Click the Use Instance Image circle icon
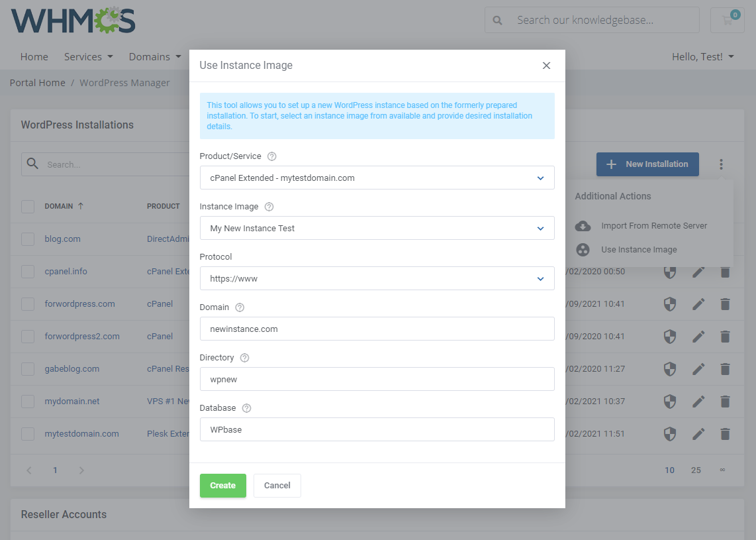This screenshot has width=756, height=540. tap(583, 250)
